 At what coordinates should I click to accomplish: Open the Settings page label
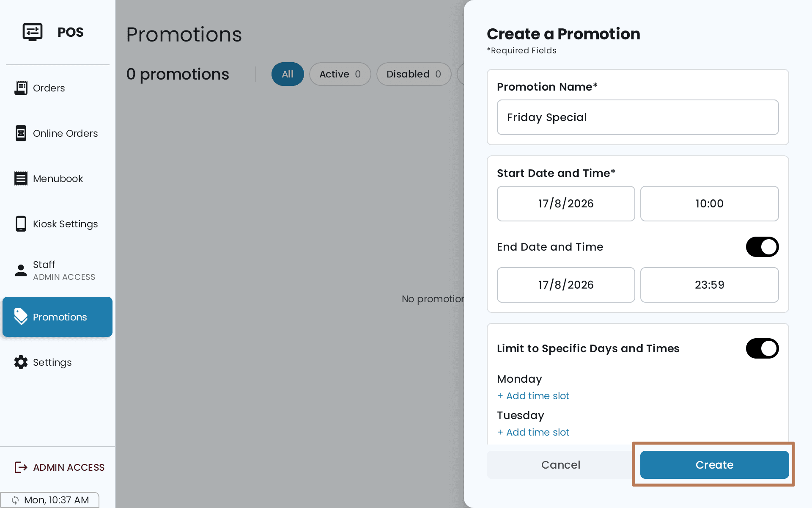coord(52,362)
